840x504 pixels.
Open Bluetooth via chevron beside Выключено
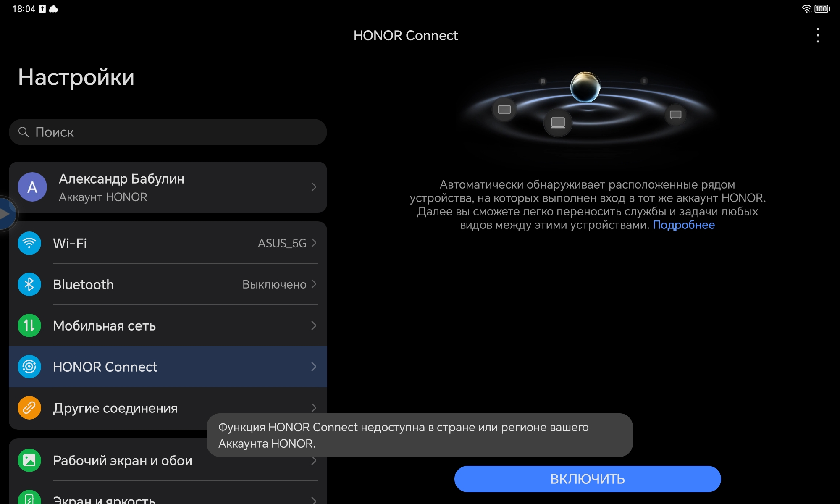314,284
